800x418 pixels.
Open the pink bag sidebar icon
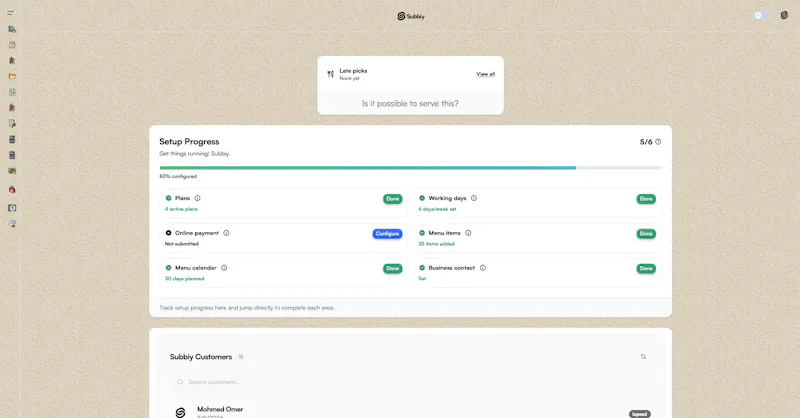tap(12, 190)
